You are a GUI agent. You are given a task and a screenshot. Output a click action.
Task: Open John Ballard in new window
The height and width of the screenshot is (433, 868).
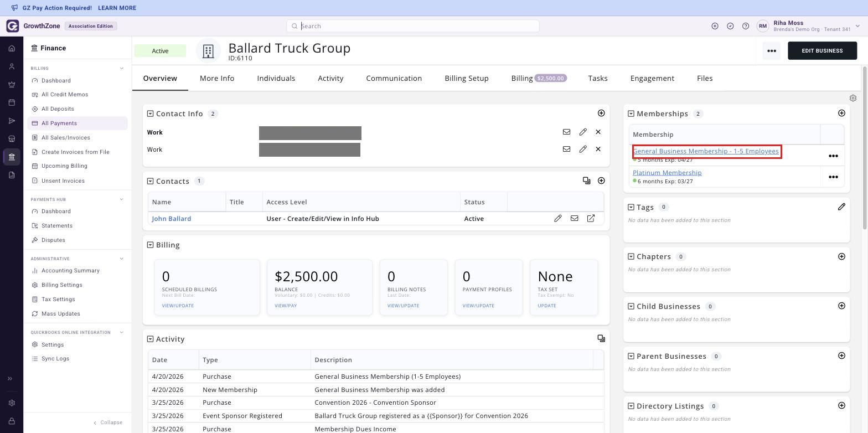tap(591, 218)
